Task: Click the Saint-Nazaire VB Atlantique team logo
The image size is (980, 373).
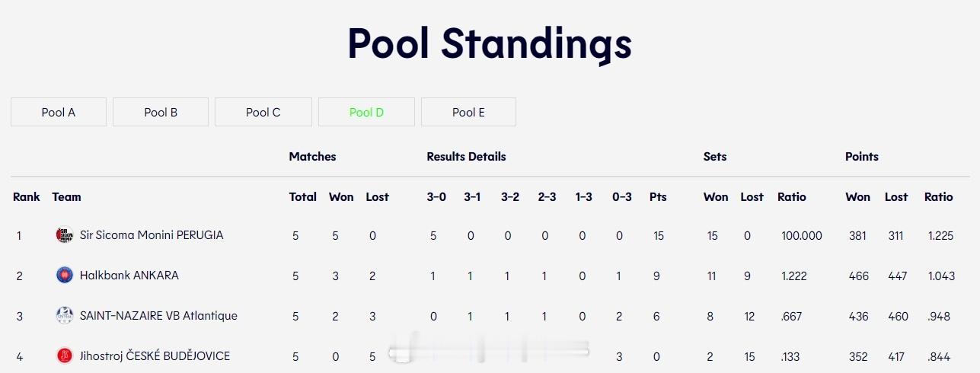Action: click(x=65, y=315)
